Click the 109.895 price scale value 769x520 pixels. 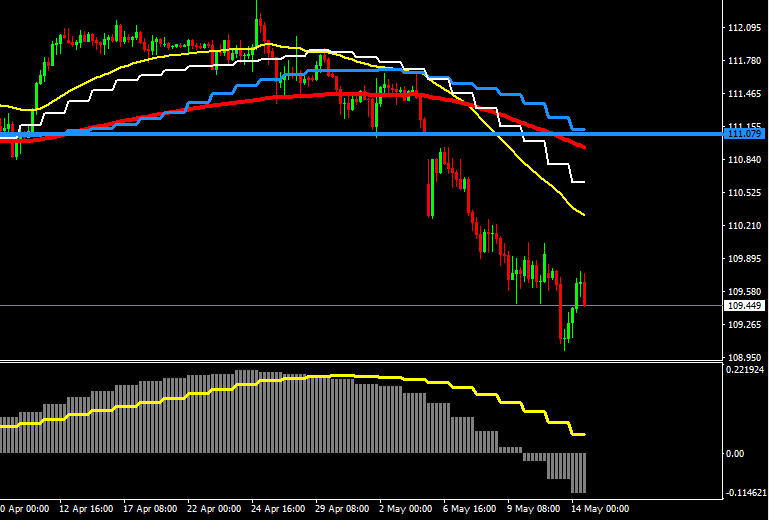pos(744,259)
